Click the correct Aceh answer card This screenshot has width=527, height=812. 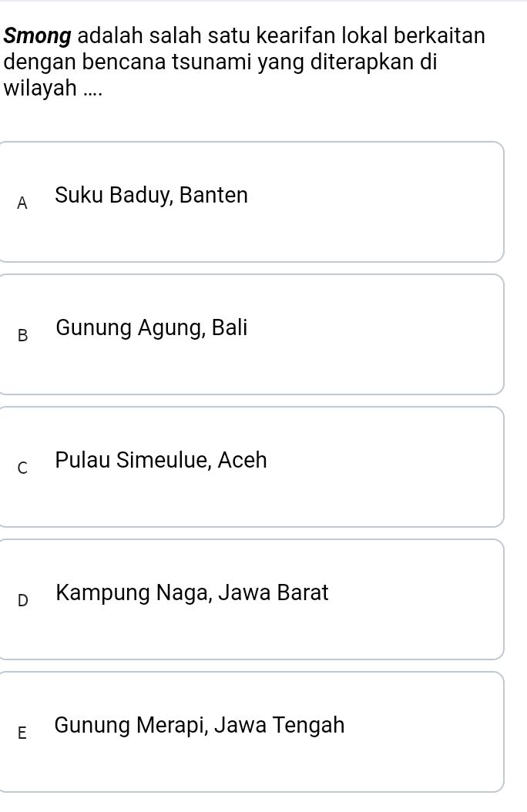(x=253, y=467)
